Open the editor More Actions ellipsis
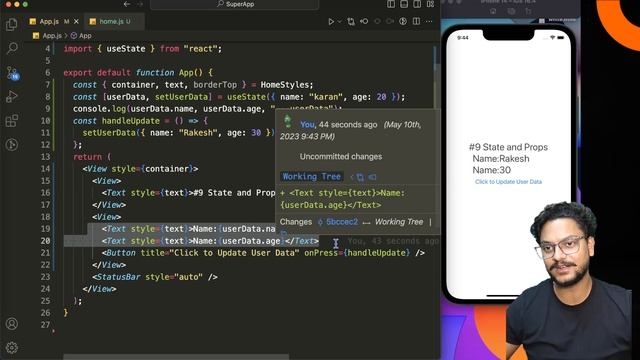 (429, 22)
